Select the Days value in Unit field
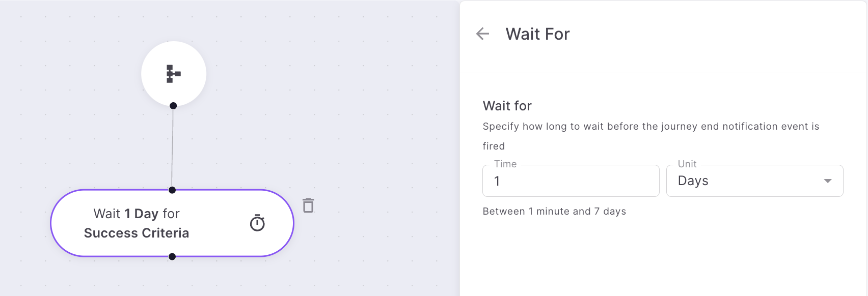The image size is (868, 296). point(693,181)
